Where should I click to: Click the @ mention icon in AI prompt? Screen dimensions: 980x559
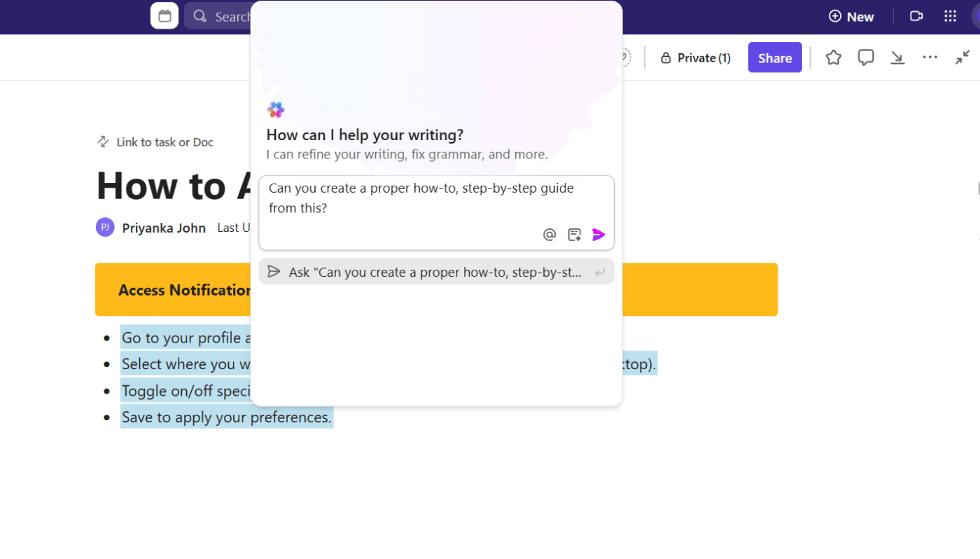[549, 234]
